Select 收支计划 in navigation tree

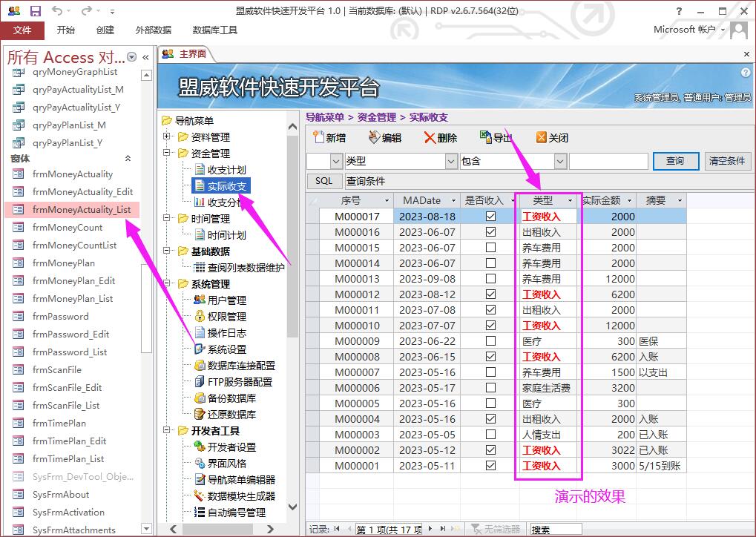(x=220, y=170)
